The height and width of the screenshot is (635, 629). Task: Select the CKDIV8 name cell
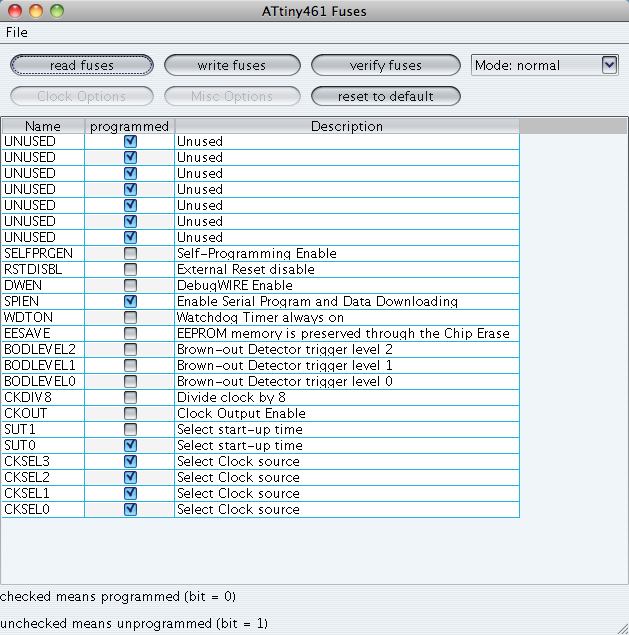(43, 397)
